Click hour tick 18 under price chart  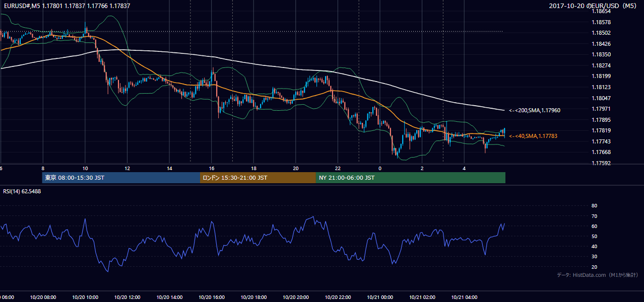pyautogui.click(x=254, y=169)
